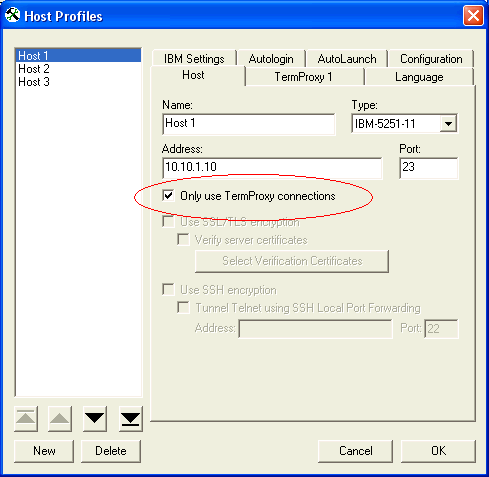
Task: Click the Port field showing 23
Action: click(x=429, y=168)
